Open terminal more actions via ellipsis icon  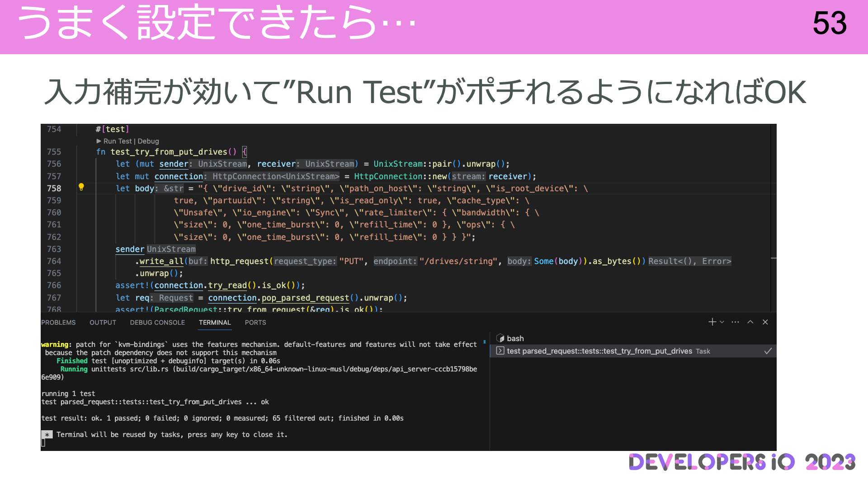(x=735, y=322)
